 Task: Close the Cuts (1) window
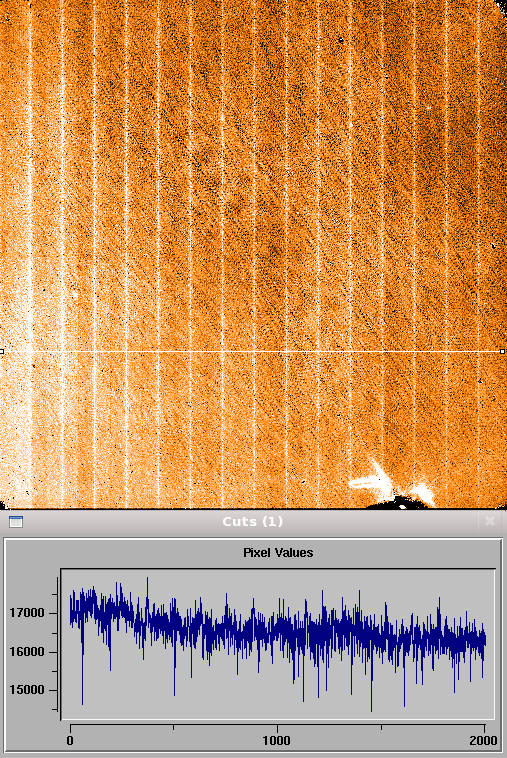(490, 521)
